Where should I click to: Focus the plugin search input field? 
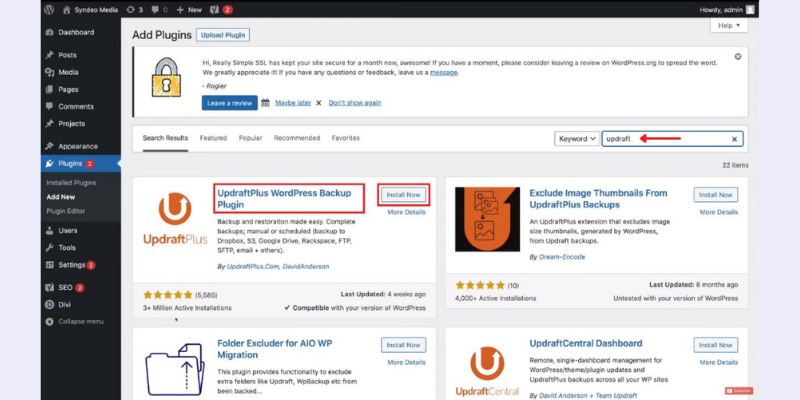click(x=672, y=139)
